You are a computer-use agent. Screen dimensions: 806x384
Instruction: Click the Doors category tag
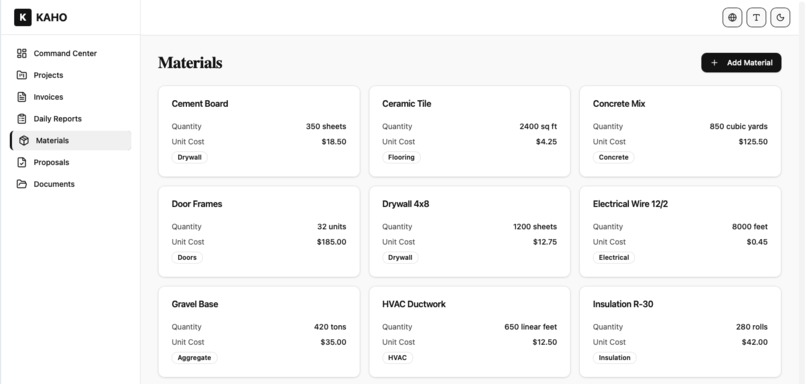[187, 258]
